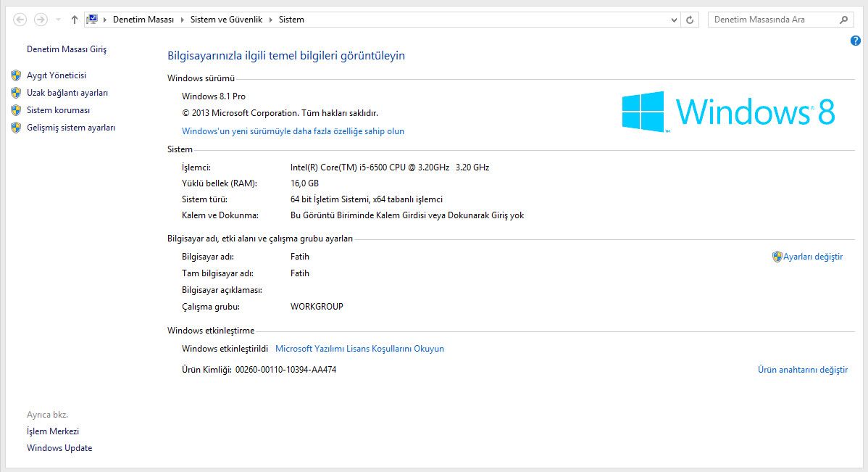Click the Windows yeni sürümüyle daha fazla özellik link
This screenshot has width=868, height=472.
click(293, 131)
